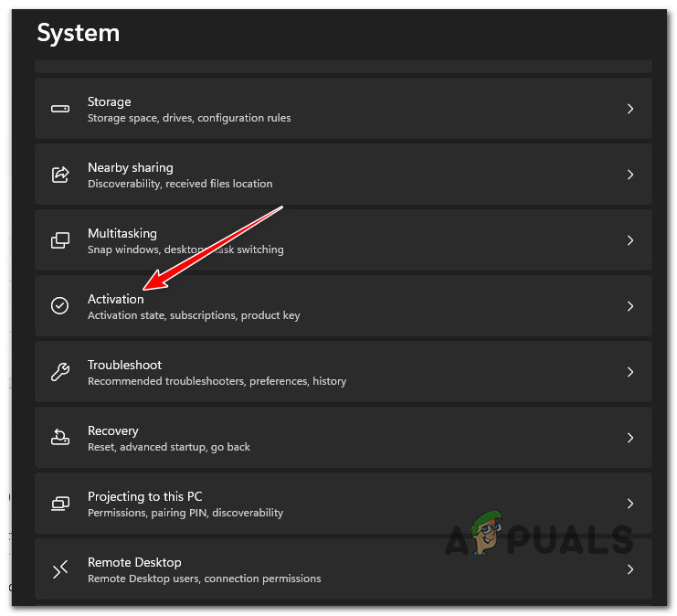Select the Troubleshoot settings label
Viewport: 677px width, 616px height.
pyautogui.click(x=124, y=365)
